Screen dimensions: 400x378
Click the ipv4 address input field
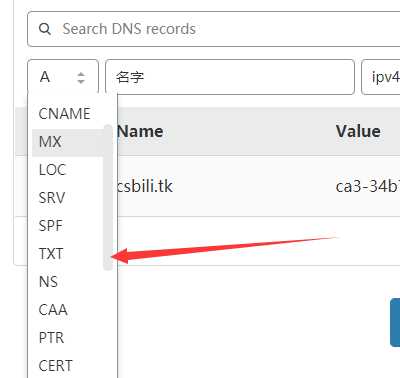click(381, 77)
